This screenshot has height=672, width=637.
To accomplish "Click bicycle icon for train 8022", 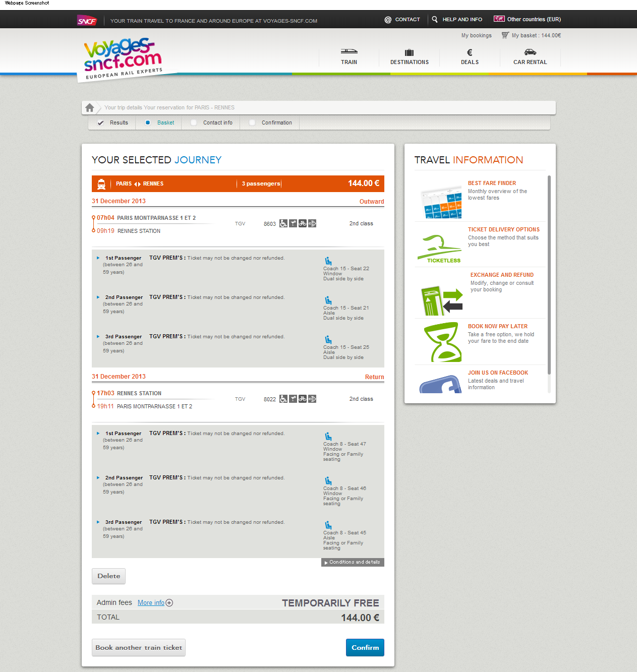I will click(x=303, y=399).
